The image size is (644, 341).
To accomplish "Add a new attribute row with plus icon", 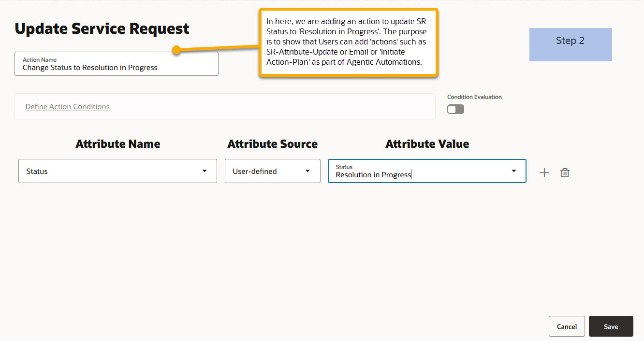I will tap(544, 172).
